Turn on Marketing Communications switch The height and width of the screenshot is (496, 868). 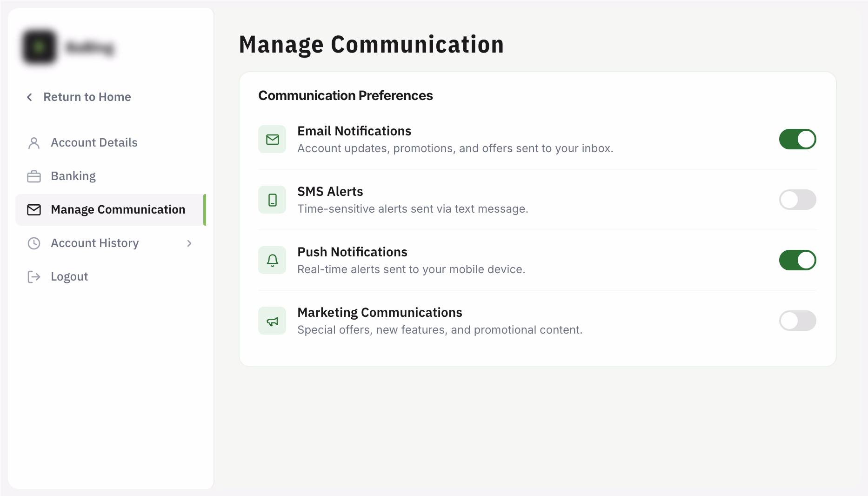pyautogui.click(x=798, y=321)
